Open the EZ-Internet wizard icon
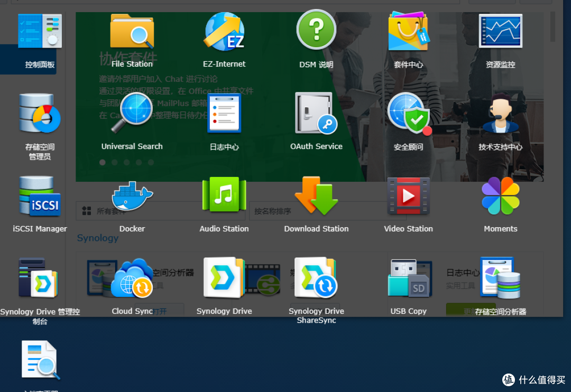Viewport: 571px width, 392px height. [x=224, y=31]
